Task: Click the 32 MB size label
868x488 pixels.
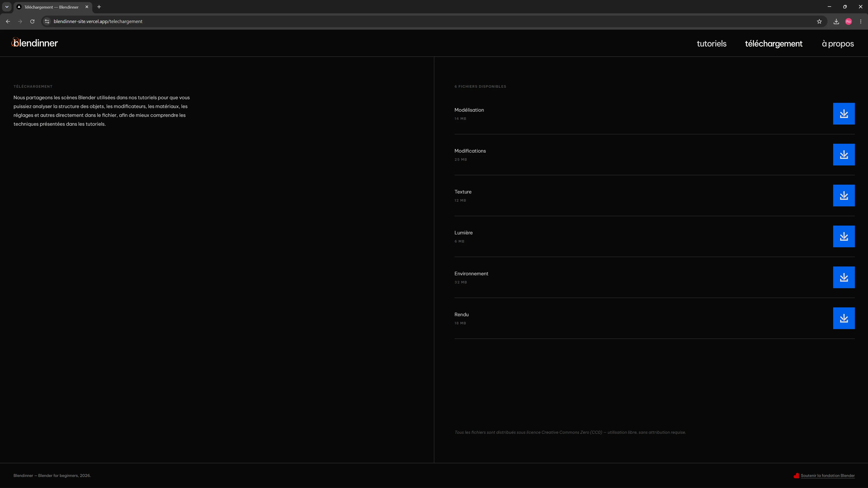Action: (461, 282)
